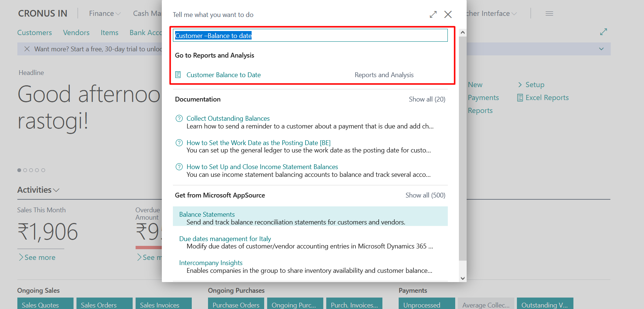Open Due dates management for Italy app
The height and width of the screenshot is (309, 644).
click(225, 239)
